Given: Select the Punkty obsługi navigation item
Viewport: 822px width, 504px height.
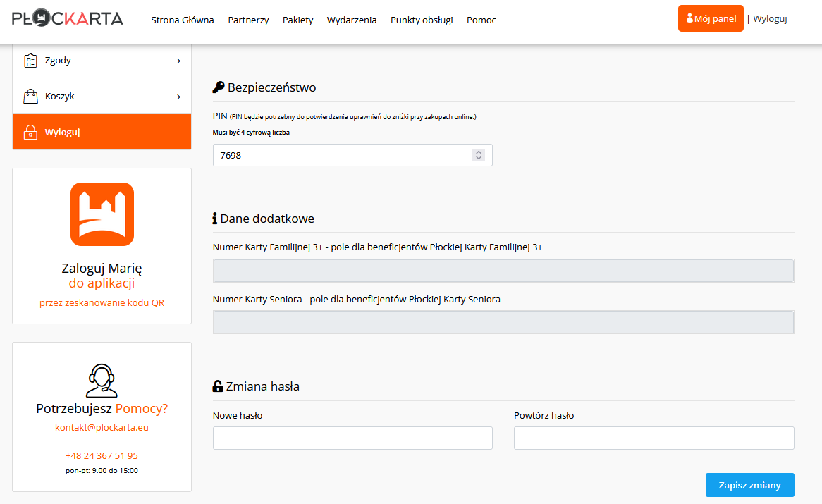Looking at the screenshot, I should pyautogui.click(x=422, y=20).
